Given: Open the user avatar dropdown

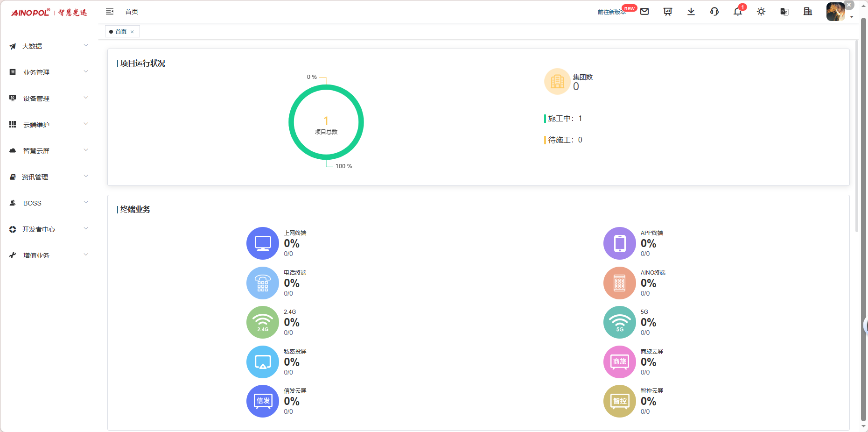Looking at the screenshot, I should click(x=836, y=12).
